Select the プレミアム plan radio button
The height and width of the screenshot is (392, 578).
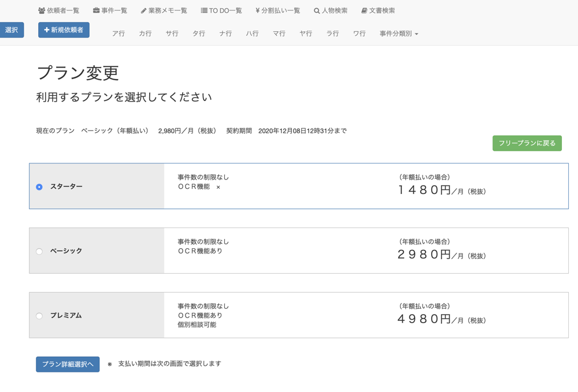[39, 316]
